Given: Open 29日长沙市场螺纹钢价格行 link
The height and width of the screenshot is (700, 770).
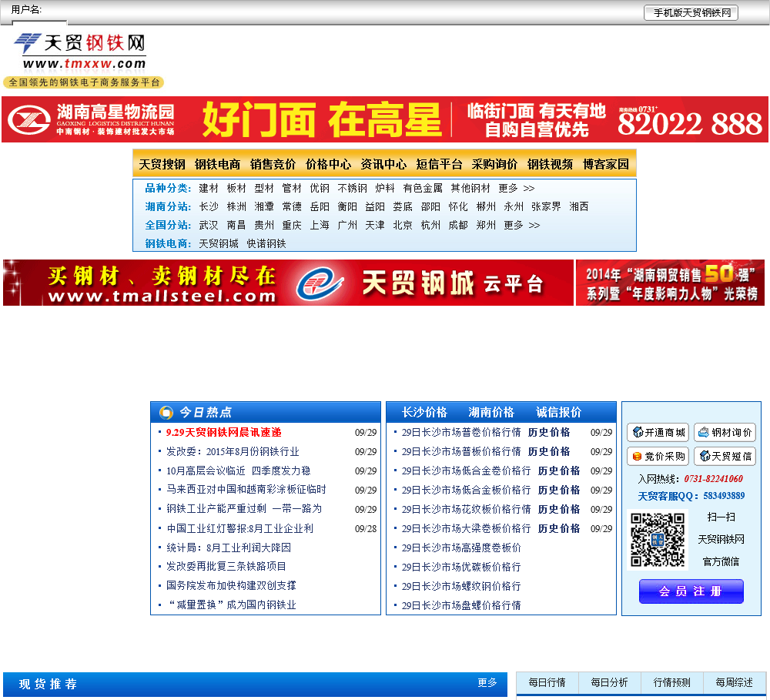Looking at the screenshot, I should [x=461, y=586].
